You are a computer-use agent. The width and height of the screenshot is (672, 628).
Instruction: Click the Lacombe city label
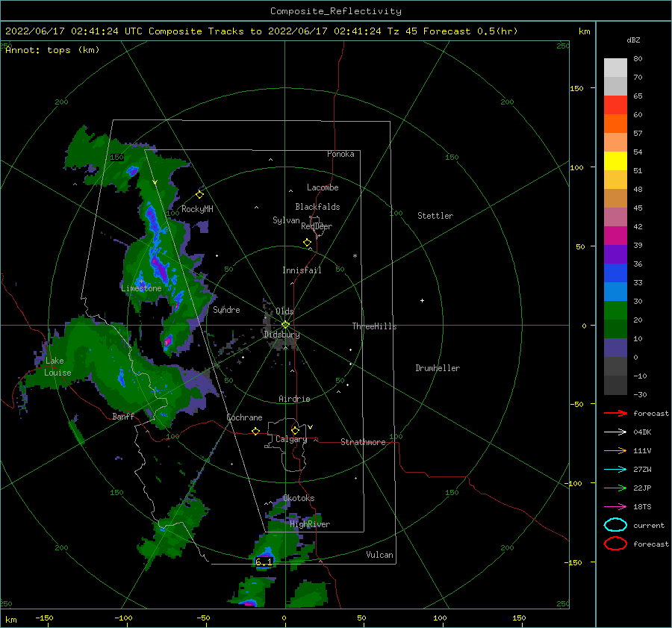pyautogui.click(x=323, y=187)
